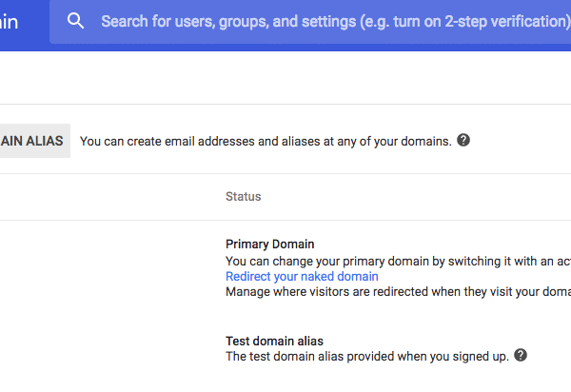Image resolution: width=571 pixels, height=392 pixels.
Task: Click the word Domain in Primary Domain
Action: coord(291,245)
